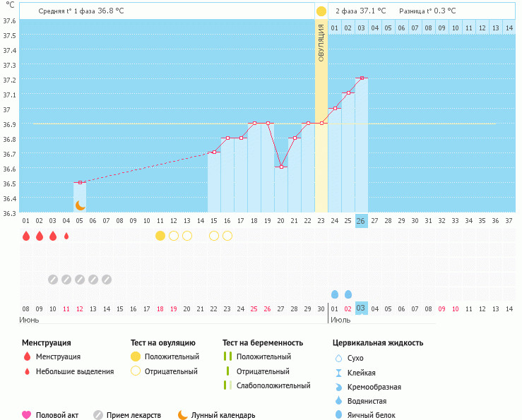
Task: Select the egg white fluid drop on day 24
Action: click(335, 294)
